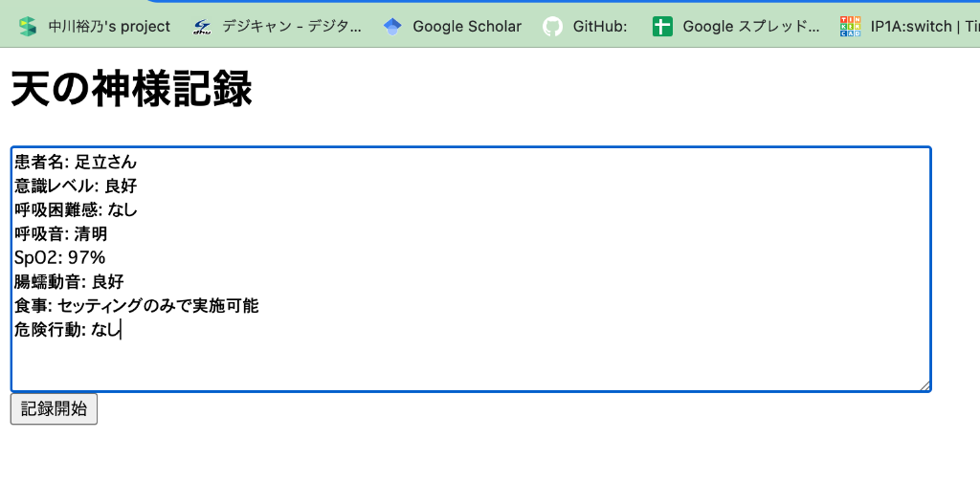Click the Tinkercad IP1A:switch bookmark icon

(850, 26)
